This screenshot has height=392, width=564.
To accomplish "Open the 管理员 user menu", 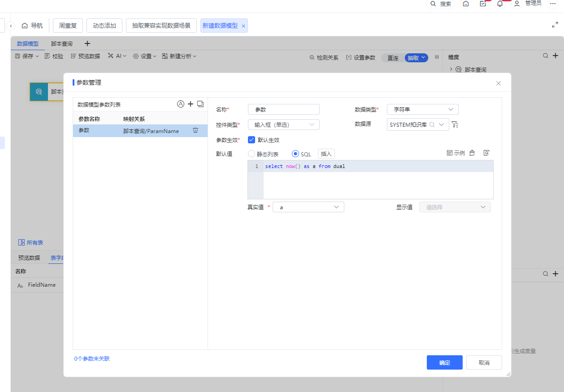I will point(528,4).
